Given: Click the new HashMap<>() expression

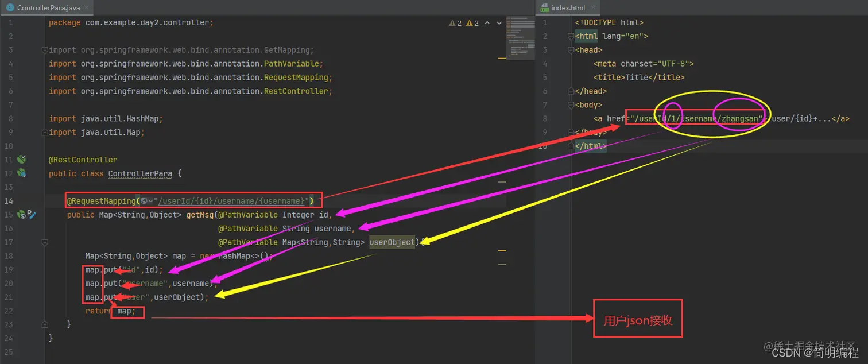Looking at the screenshot, I should point(235,256).
